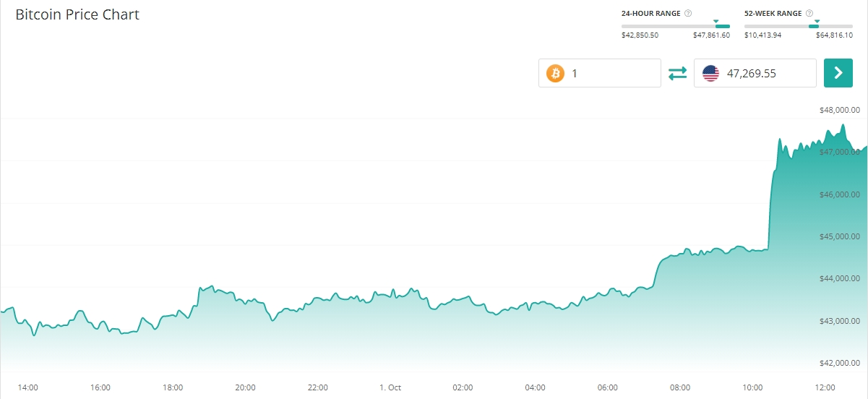Viewport: 868px width, 399px height.
Task: Select the 12:00 time axis label
Action: 825,387
